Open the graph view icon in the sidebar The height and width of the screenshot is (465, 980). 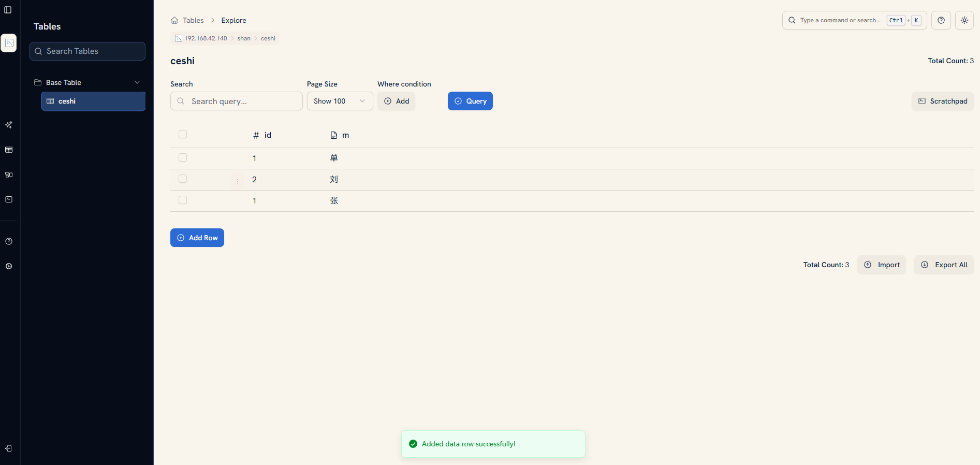click(x=9, y=175)
